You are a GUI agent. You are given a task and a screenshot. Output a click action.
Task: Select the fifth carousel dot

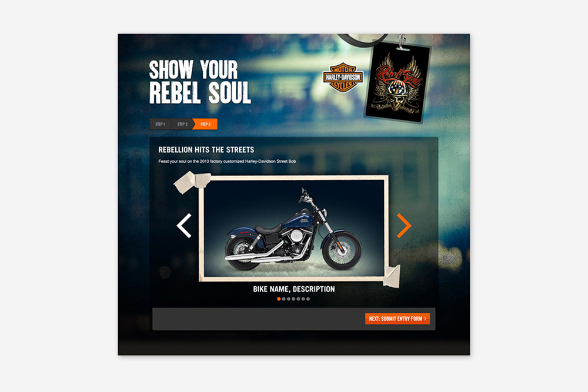[298, 299]
